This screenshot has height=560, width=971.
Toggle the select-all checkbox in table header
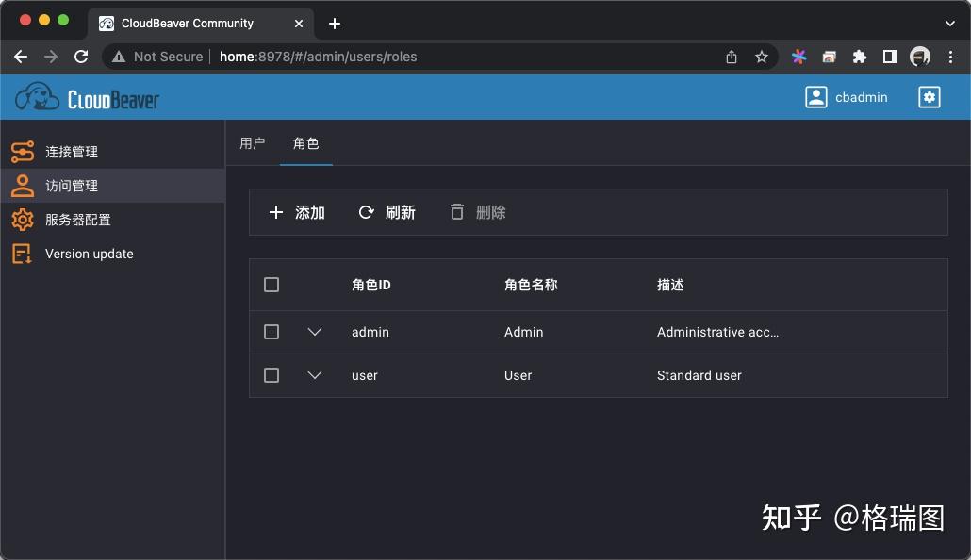272,284
